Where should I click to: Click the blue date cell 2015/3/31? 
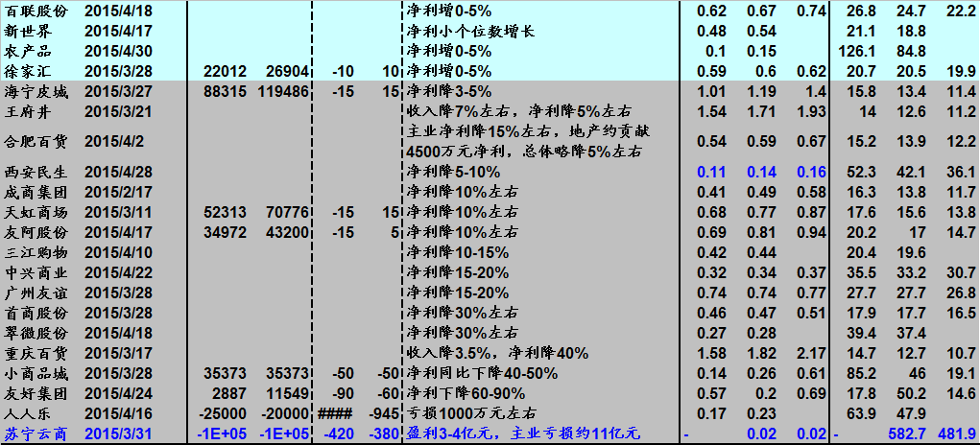pos(118,433)
